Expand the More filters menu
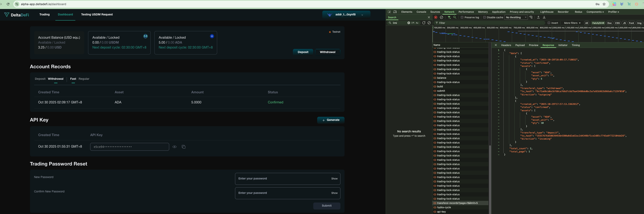Screen dimensions: 644x214 point(572,23)
